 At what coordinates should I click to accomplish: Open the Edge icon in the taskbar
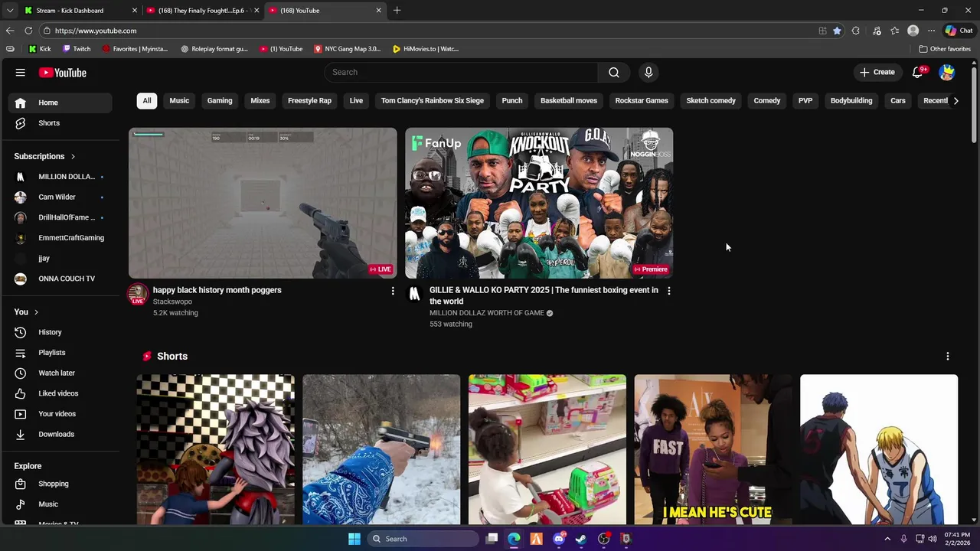pyautogui.click(x=514, y=539)
